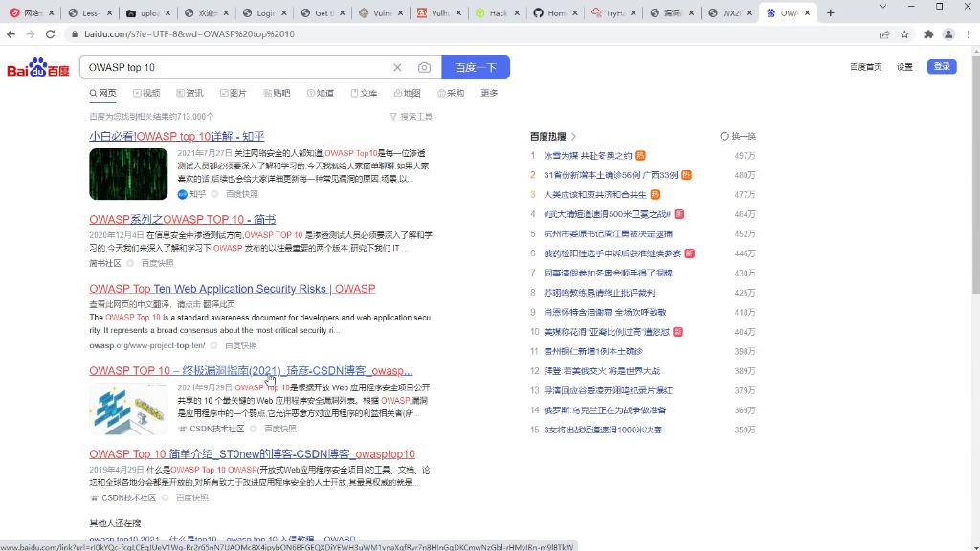Open hot search item 人类应该和衷共济和合共生
This screenshot has height=551, width=980.
click(x=595, y=195)
